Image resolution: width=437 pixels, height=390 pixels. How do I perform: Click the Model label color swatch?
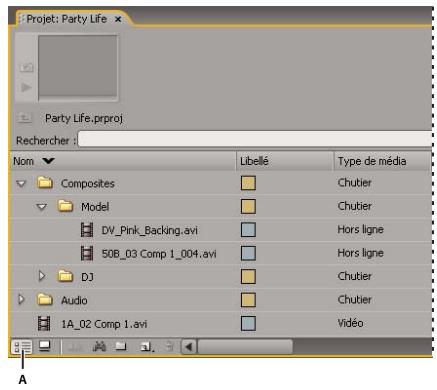(248, 206)
